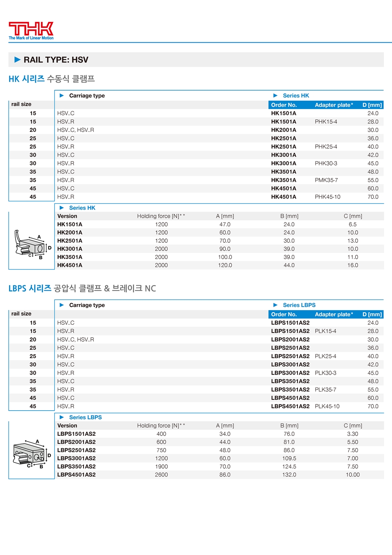
Task: Click the B [mm] value 109.5
Action: click(x=289, y=458)
